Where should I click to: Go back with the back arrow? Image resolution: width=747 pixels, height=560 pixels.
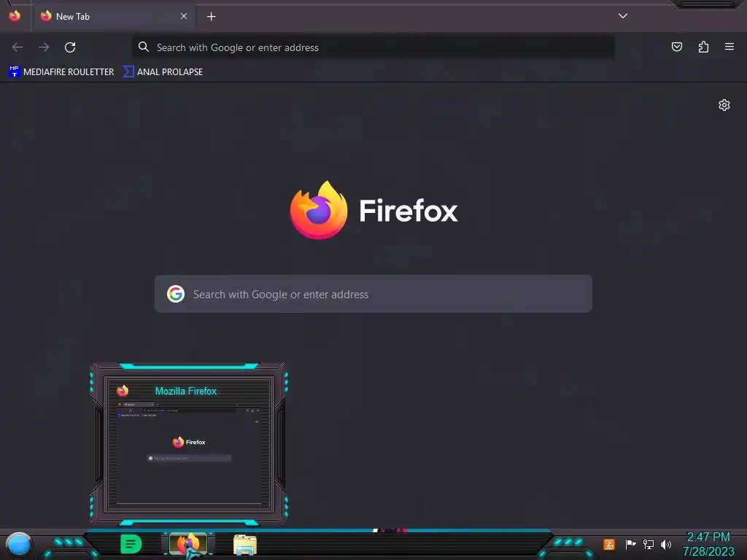tap(18, 47)
